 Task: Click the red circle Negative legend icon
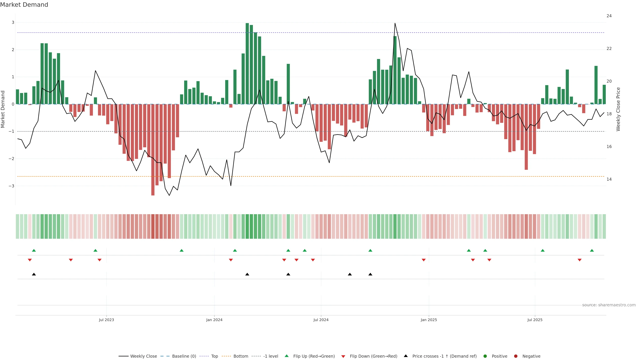coord(516,356)
